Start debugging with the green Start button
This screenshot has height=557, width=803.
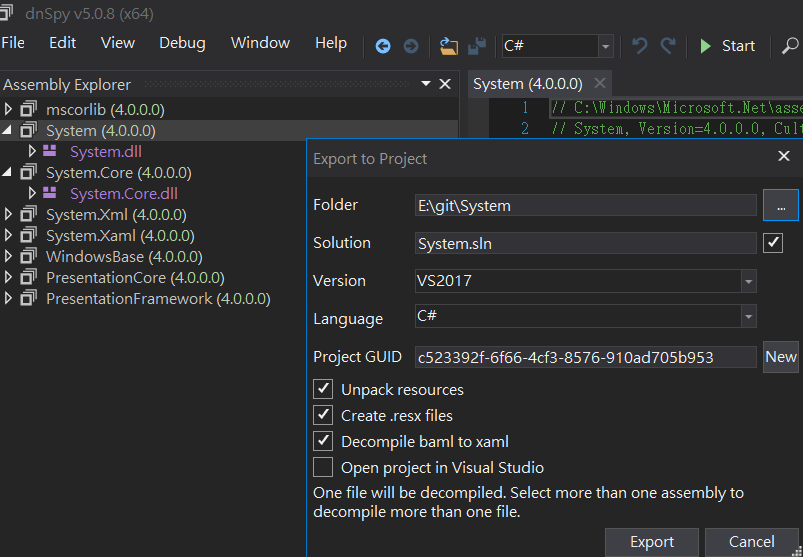[x=727, y=46]
